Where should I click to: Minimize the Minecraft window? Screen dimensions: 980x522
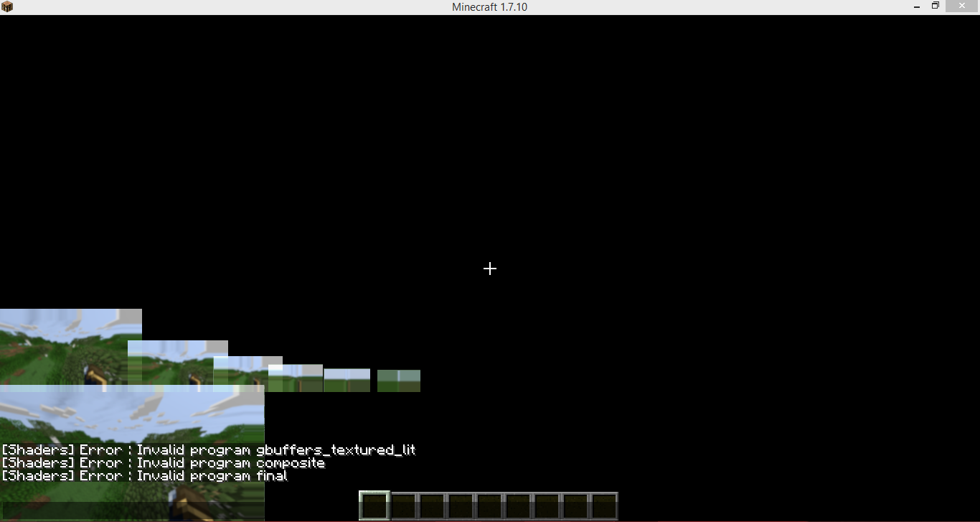[917, 7]
